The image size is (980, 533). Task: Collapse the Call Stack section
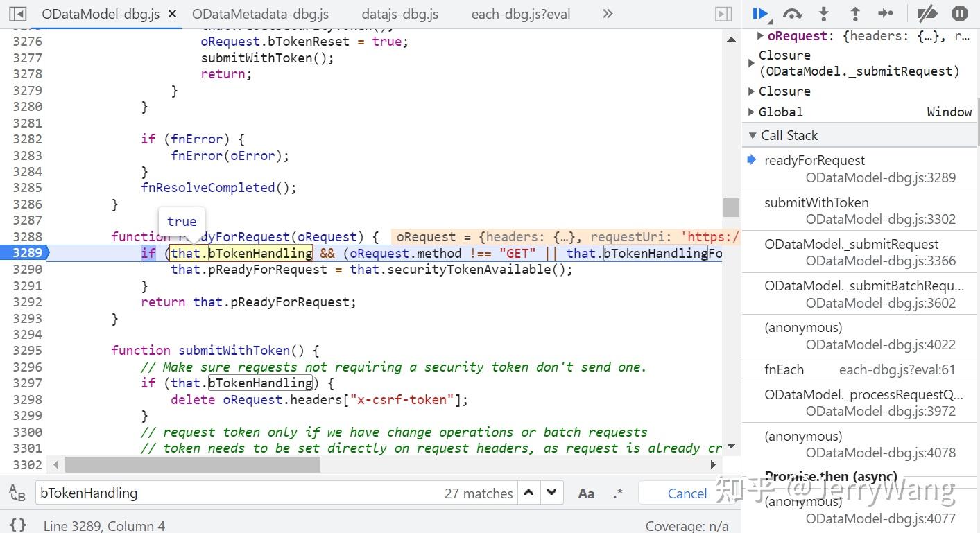coord(752,135)
